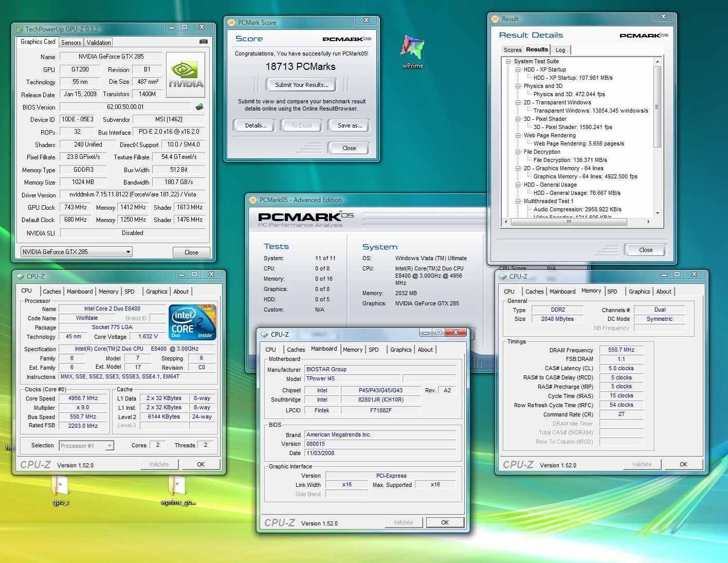The image size is (728, 563).
Task: Open the wPrime desktop shortcut
Action: (413, 51)
